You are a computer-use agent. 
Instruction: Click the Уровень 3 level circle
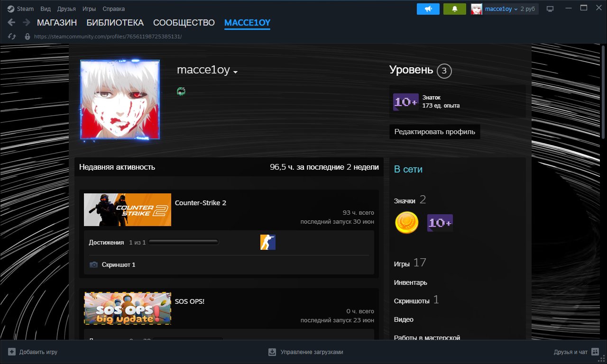click(444, 71)
